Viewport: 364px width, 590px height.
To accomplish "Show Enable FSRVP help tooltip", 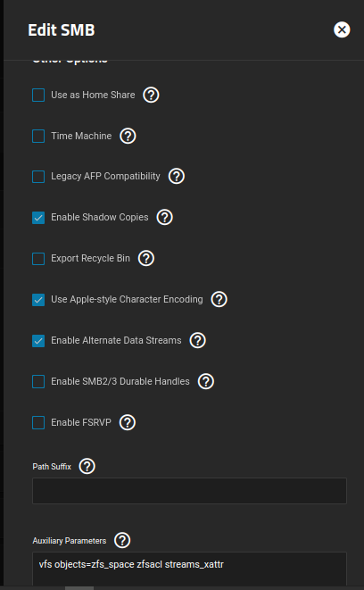I will [x=127, y=422].
